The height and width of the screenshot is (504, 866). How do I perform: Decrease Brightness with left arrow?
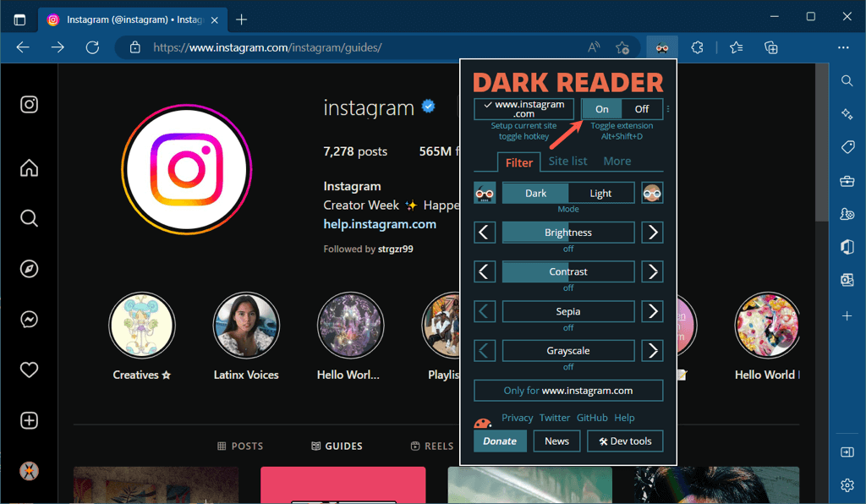(485, 233)
